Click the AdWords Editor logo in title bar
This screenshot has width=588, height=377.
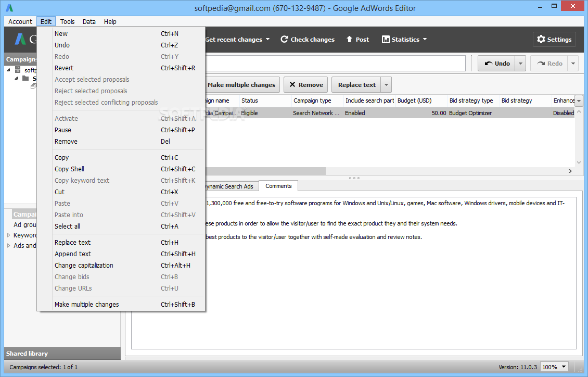point(9,7)
